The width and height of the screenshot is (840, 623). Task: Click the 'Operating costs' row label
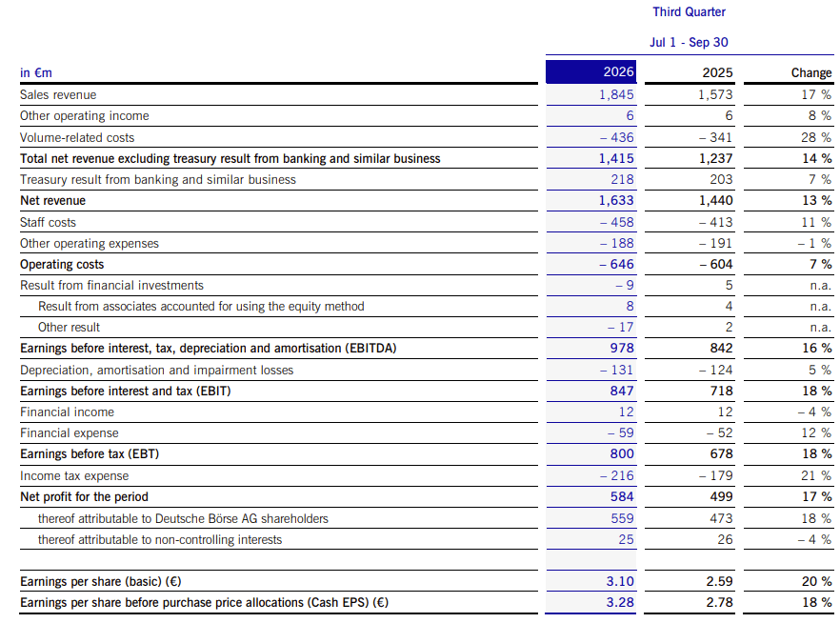[x=62, y=264]
